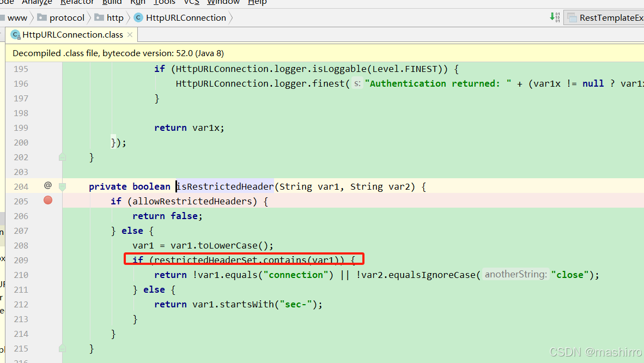Collapse the isRestrictedHeader method at line 204

click(63, 186)
